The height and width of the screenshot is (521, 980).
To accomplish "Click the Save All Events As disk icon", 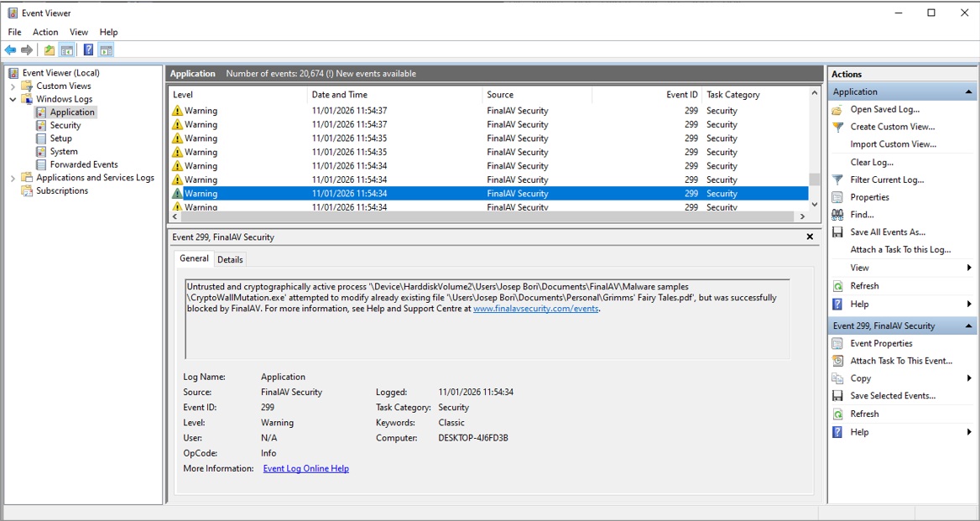I will [837, 232].
